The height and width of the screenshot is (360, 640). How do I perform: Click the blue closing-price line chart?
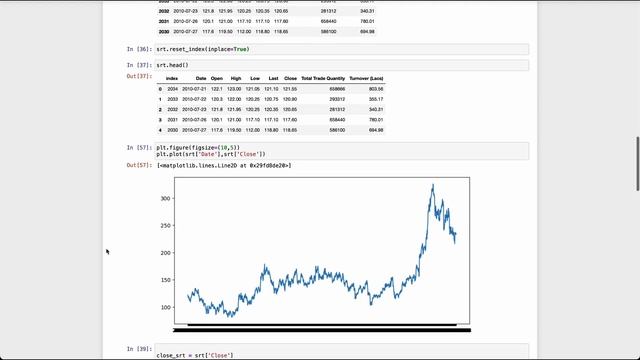coord(322,251)
